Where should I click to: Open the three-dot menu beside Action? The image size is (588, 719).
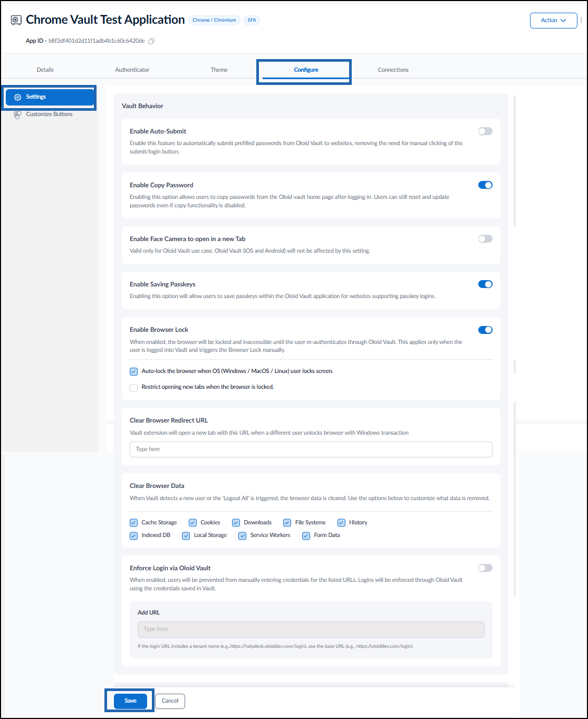coord(581,21)
